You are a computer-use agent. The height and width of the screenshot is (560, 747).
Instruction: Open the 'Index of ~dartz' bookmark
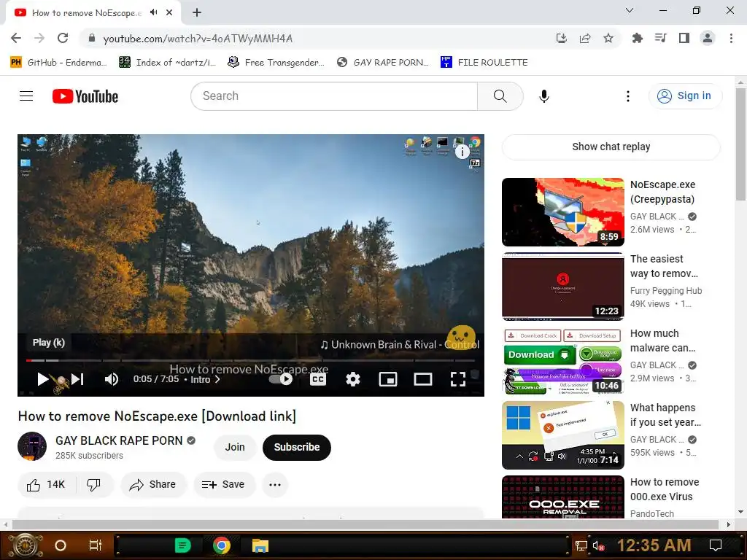coord(167,63)
